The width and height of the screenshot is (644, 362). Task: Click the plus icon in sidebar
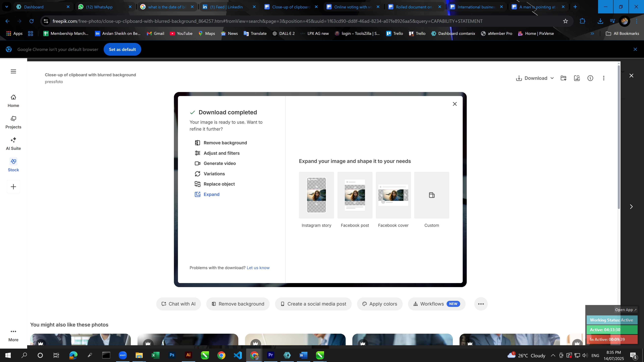(13, 187)
